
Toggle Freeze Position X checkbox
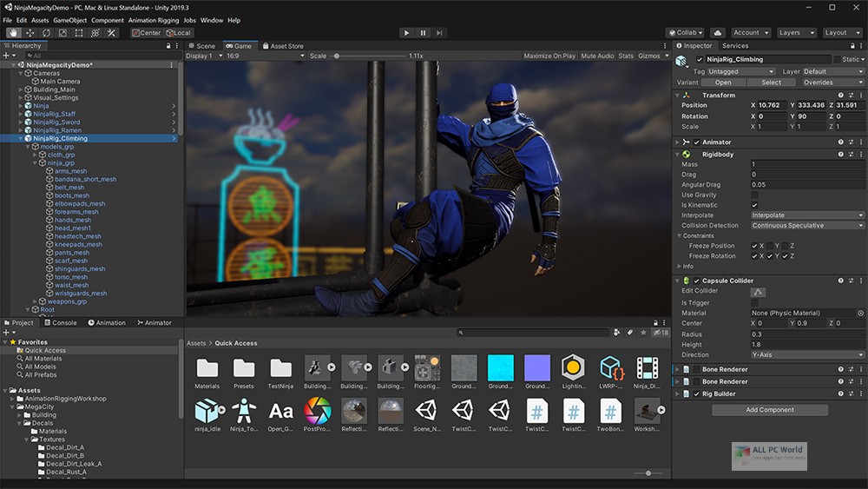coord(754,246)
